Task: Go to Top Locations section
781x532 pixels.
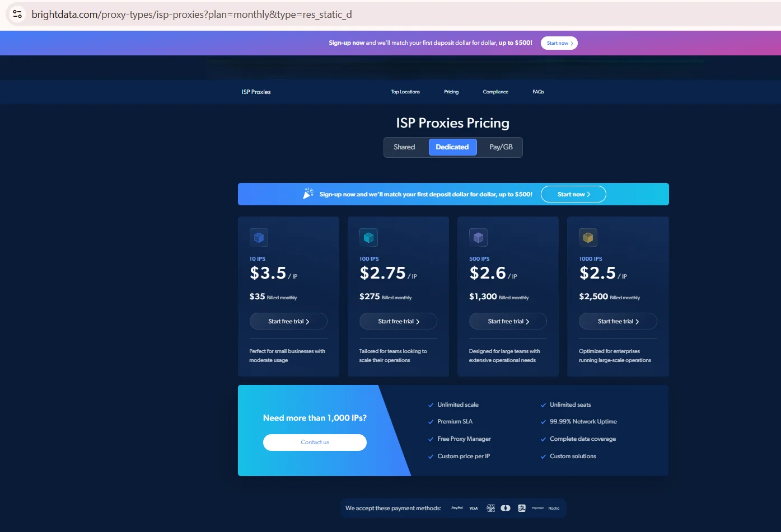Action: (405, 92)
